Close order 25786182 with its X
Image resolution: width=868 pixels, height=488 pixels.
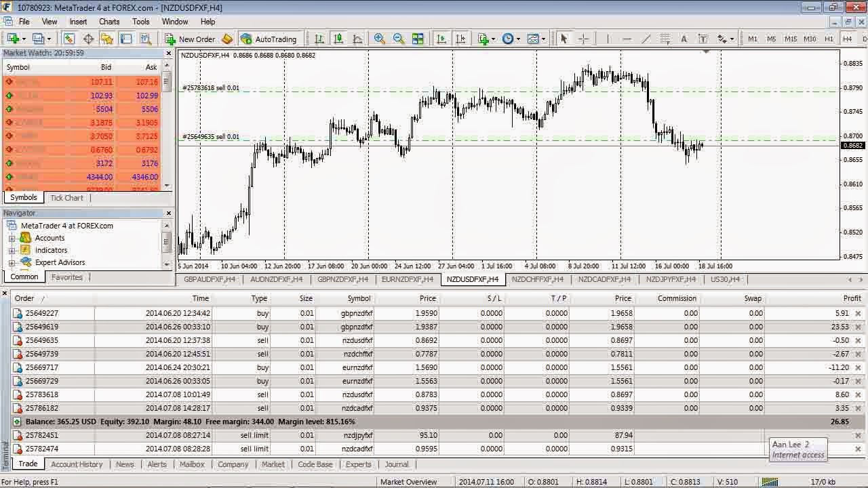coord(858,408)
